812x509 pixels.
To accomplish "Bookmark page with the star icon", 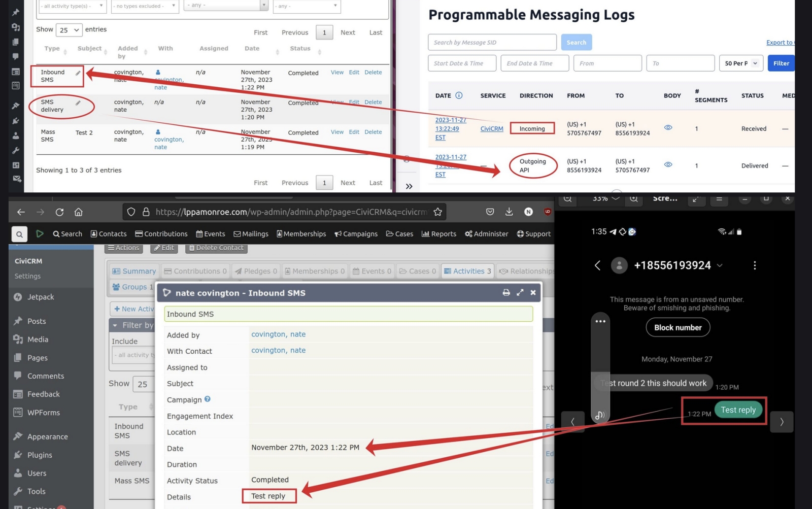I will (437, 212).
